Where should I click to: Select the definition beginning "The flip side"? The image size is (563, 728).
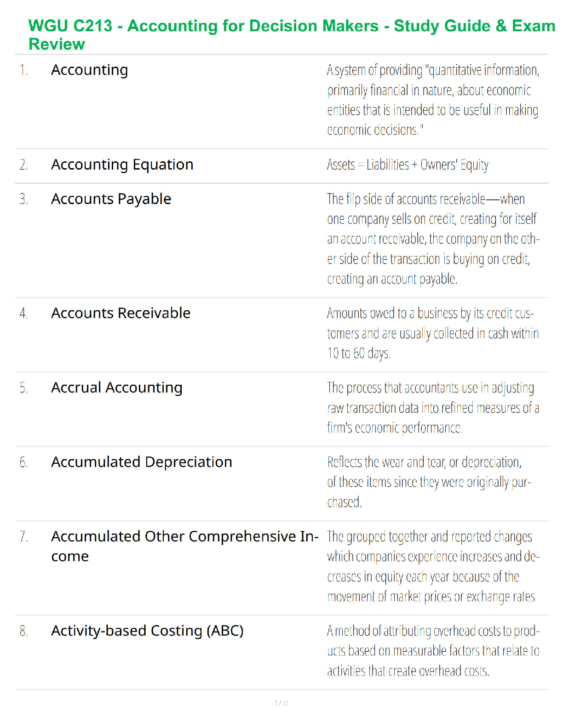tap(432, 239)
